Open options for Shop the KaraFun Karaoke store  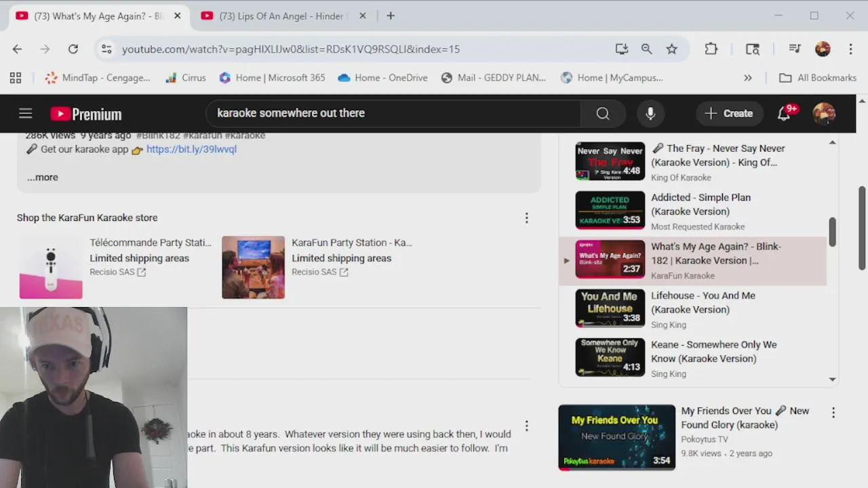[x=526, y=218]
